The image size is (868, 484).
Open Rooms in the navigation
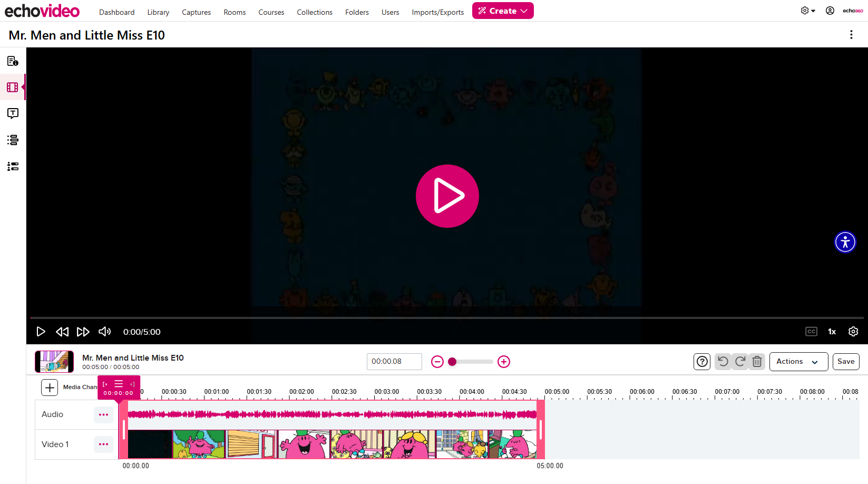pos(235,12)
